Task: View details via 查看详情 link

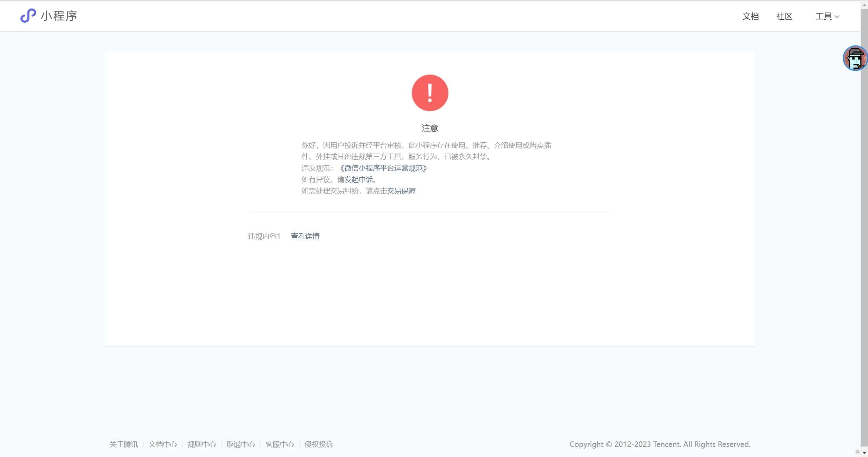Action: (305, 236)
